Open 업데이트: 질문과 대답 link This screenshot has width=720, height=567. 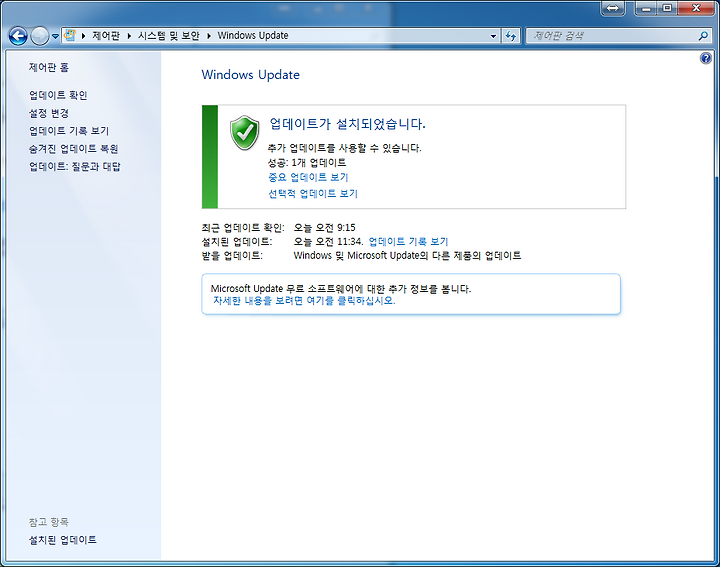pyautogui.click(x=75, y=166)
